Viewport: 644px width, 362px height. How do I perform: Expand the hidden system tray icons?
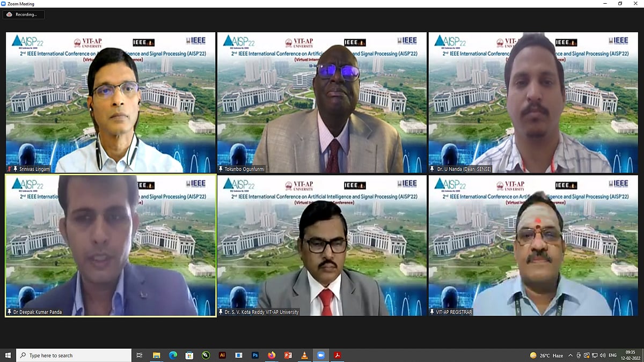pos(570,356)
